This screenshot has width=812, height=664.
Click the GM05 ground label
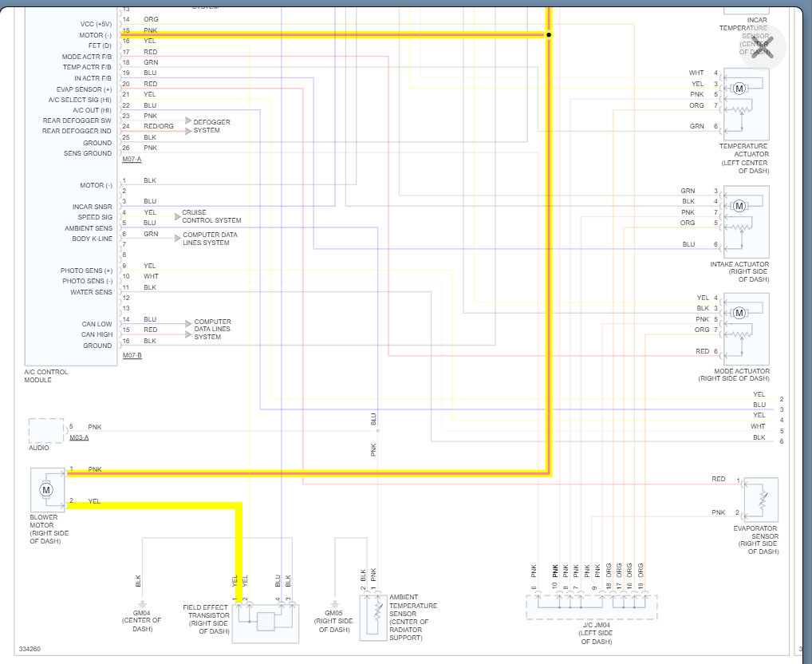pos(333,613)
